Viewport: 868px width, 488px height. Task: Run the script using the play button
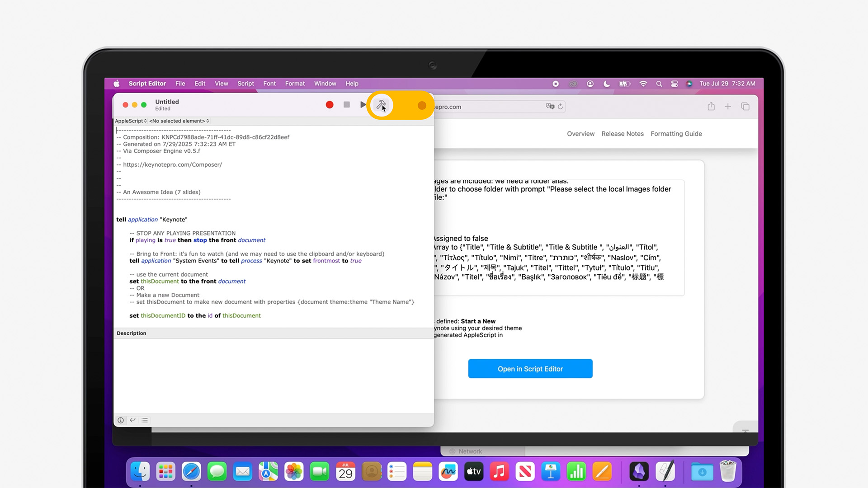[x=363, y=104]
